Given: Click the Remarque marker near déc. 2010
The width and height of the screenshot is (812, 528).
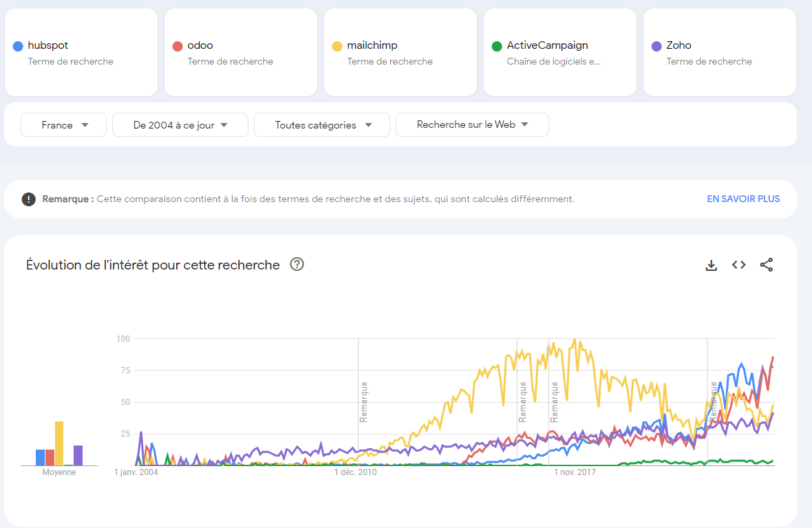Looking at the screenshot, I should 363,401.
